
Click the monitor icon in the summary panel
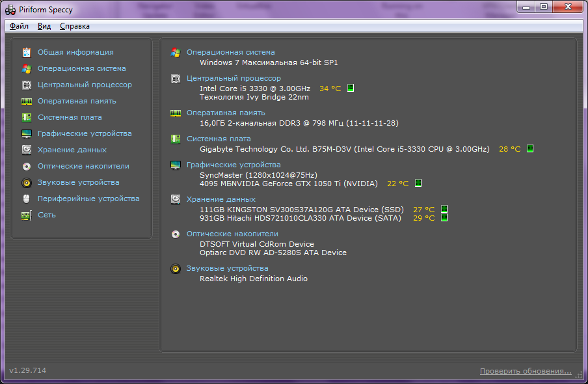click(176, 165)
